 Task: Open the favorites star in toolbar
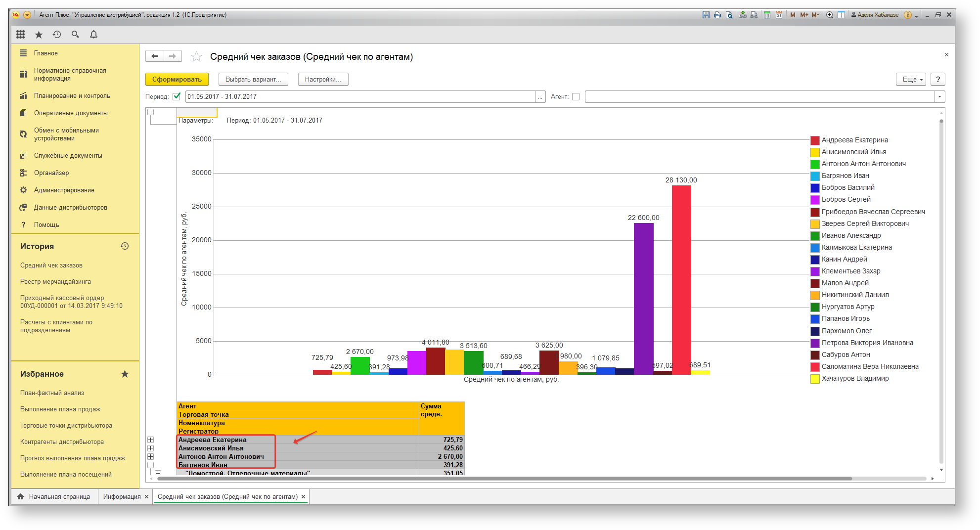39,34
